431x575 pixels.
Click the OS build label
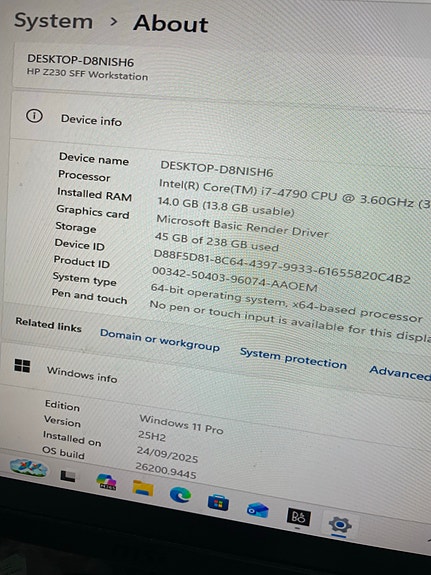(x=63, y=453)
